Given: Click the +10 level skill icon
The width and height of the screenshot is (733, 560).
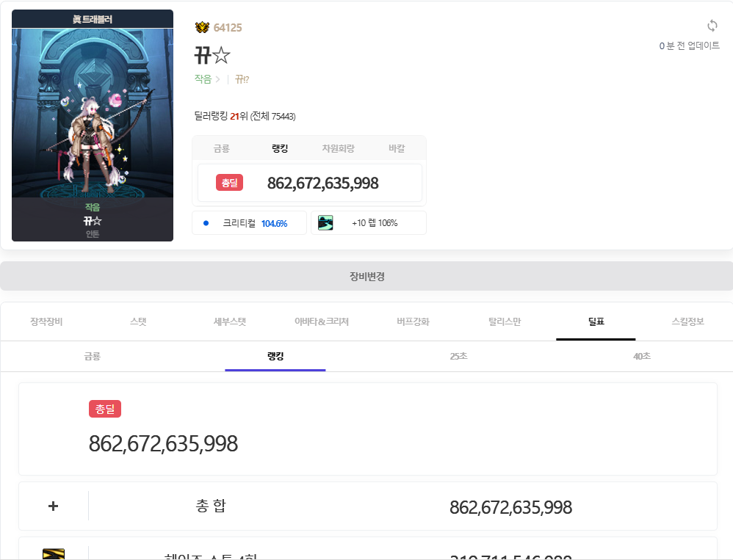Looking at the screenshot, I should pyautogui.click(x=325, y=223).
